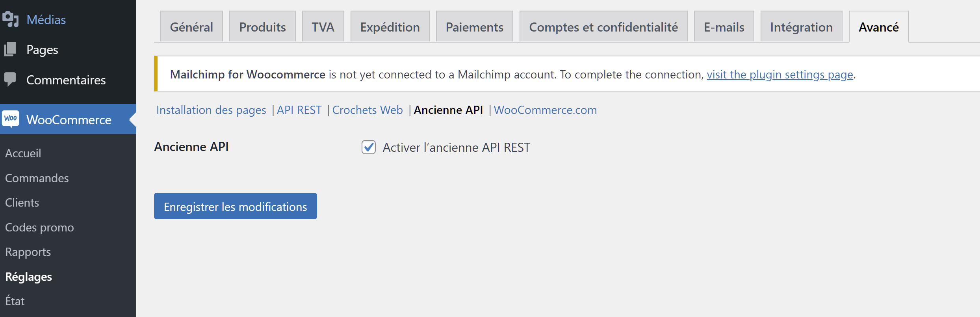This screenshot has height=317, width=980.
Task: Click the Commentaires speech bubble icon
Action: pyautogui.click(x=10, y=79)
